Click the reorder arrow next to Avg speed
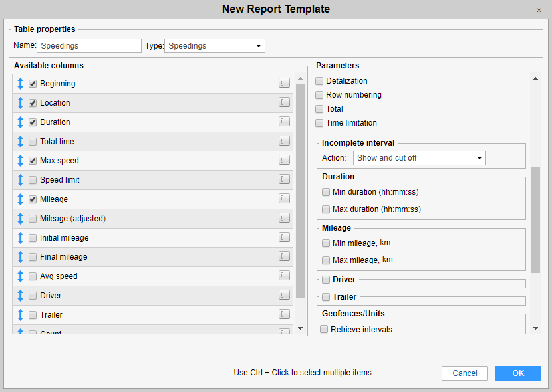This screenshot has width=552, height=392. (x=21, y=276)
